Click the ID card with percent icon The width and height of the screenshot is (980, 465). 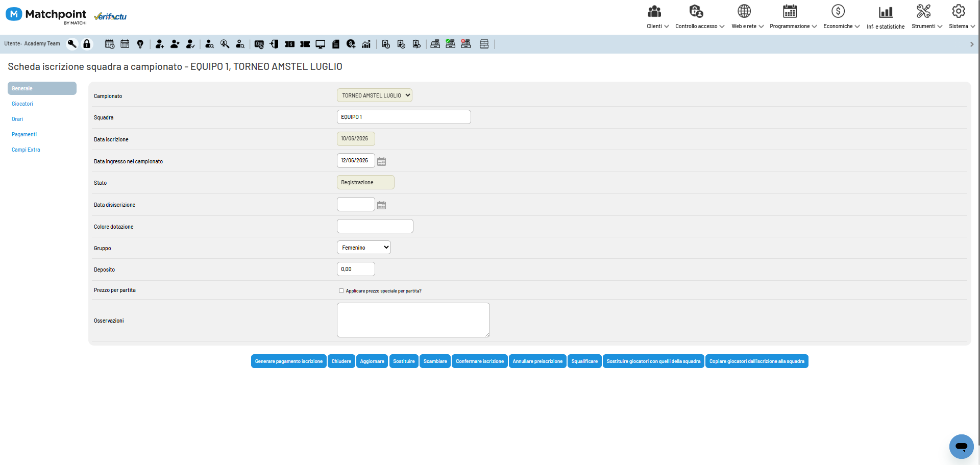(259, 44)
